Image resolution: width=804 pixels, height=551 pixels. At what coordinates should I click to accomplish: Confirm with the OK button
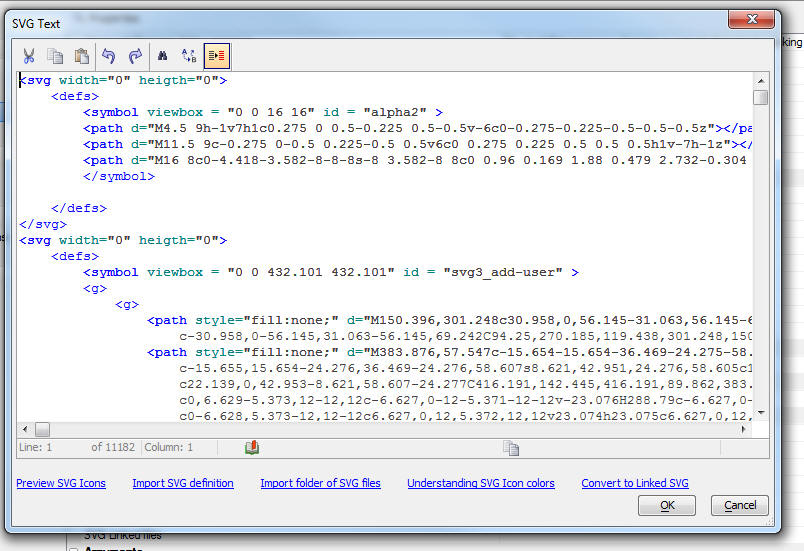pos(667,505)
